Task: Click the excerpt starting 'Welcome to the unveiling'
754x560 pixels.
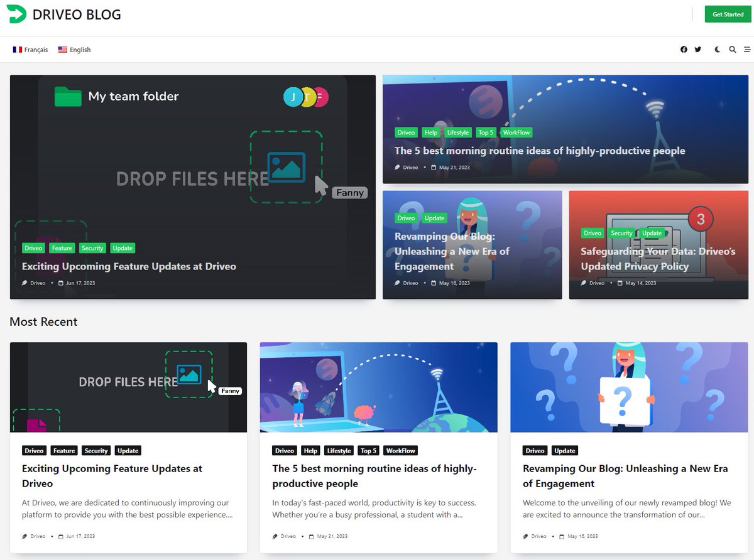Action: [627, 509]
